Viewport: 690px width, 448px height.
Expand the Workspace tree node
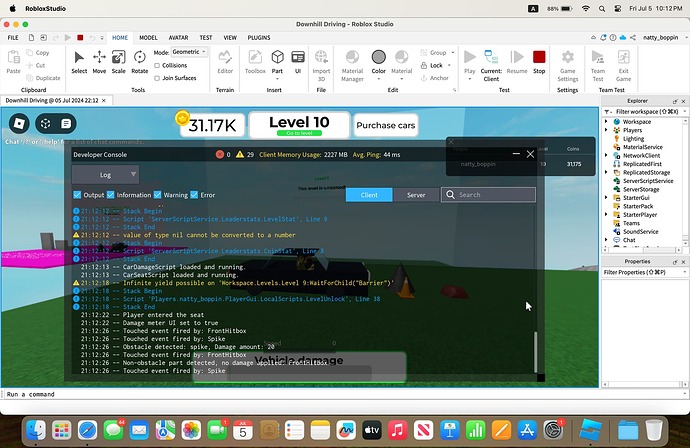606,121
